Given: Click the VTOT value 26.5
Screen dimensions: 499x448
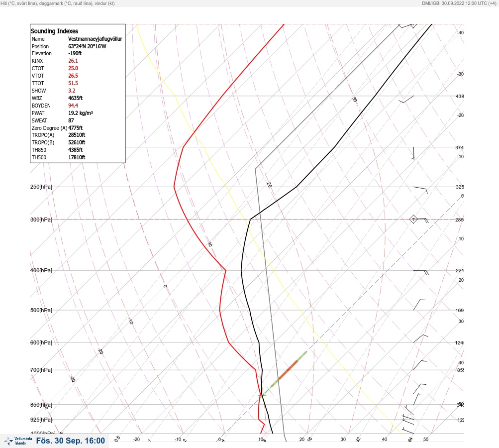Looking at the screenshot, I should click(73, 76).
